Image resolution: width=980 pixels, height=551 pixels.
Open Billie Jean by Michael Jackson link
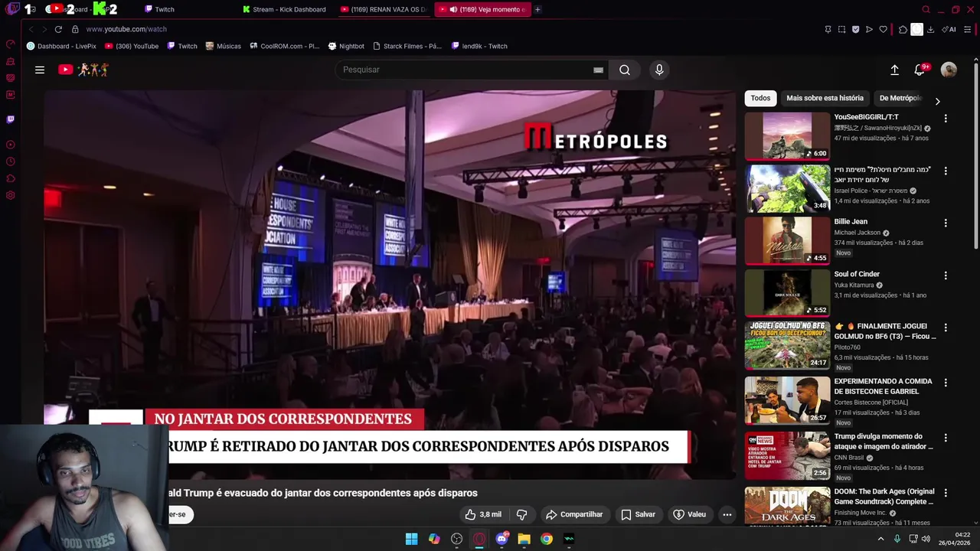[x=851, y=222]
